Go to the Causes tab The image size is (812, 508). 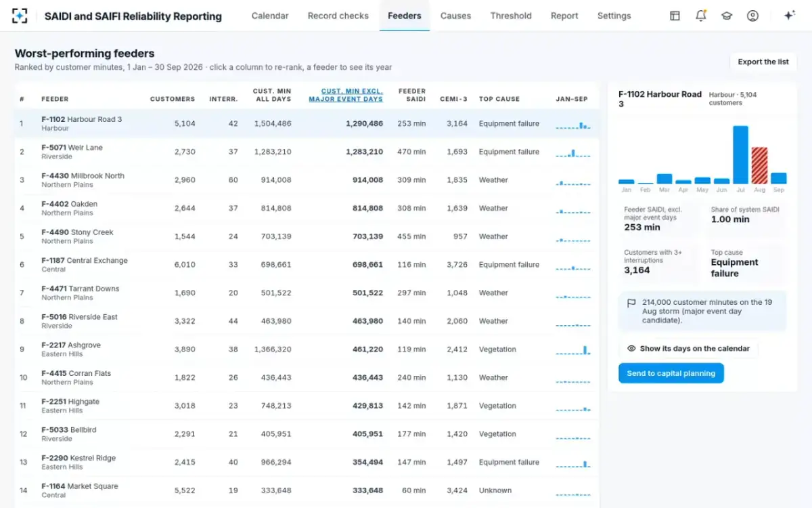tap(455, 16)
